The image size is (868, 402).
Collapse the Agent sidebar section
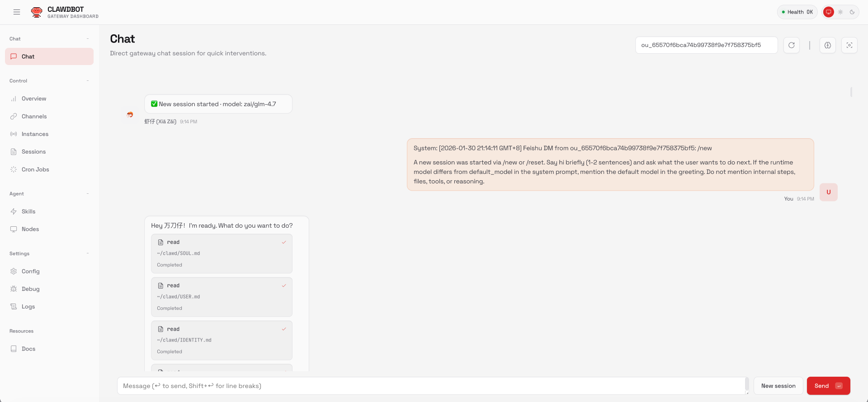coord(87,194)
